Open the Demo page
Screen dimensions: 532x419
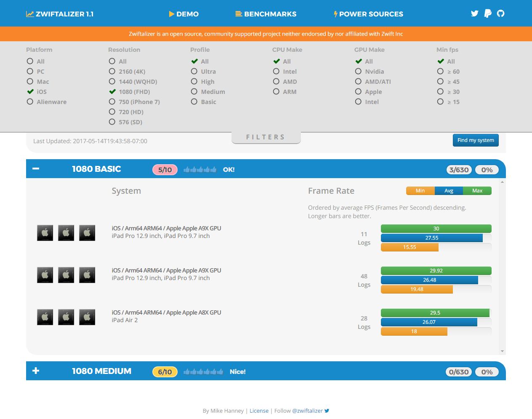[184, 14]
